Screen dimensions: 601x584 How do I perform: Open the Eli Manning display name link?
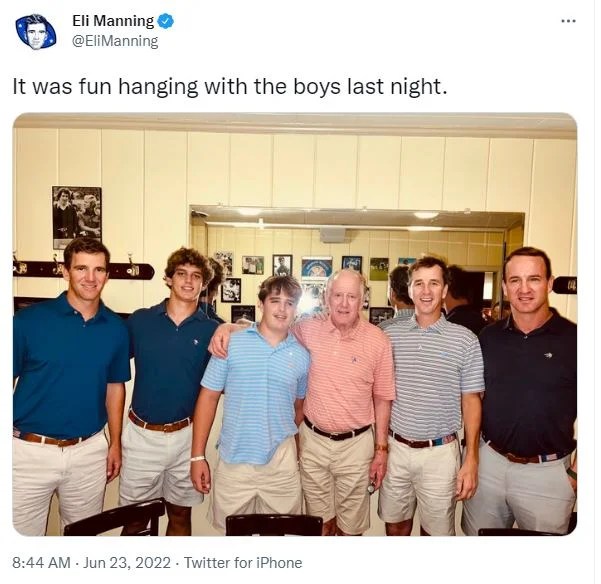tap(113, 21)
